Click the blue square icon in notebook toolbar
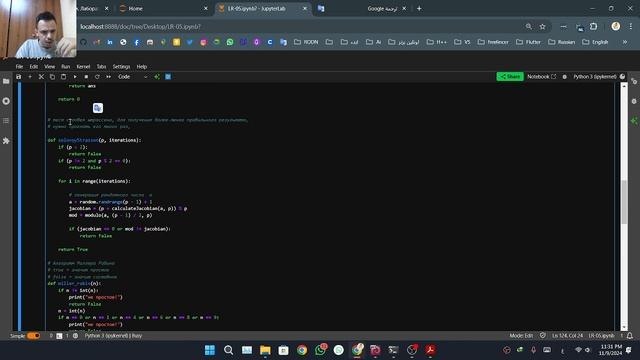 (168, 77)
